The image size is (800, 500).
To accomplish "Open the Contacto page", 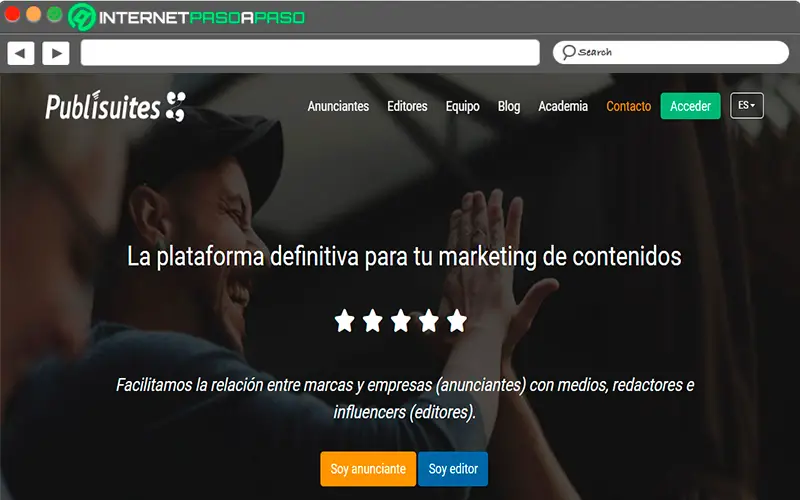I will [x=629, y=106].
